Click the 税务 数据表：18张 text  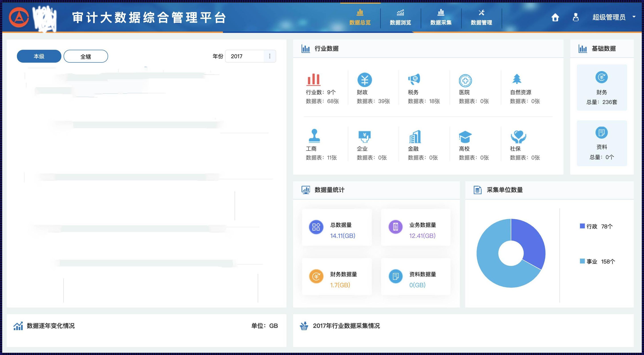424,101
